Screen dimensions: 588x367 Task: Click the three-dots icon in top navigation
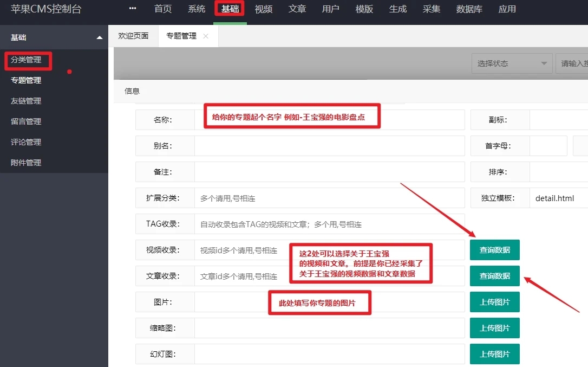133,9
